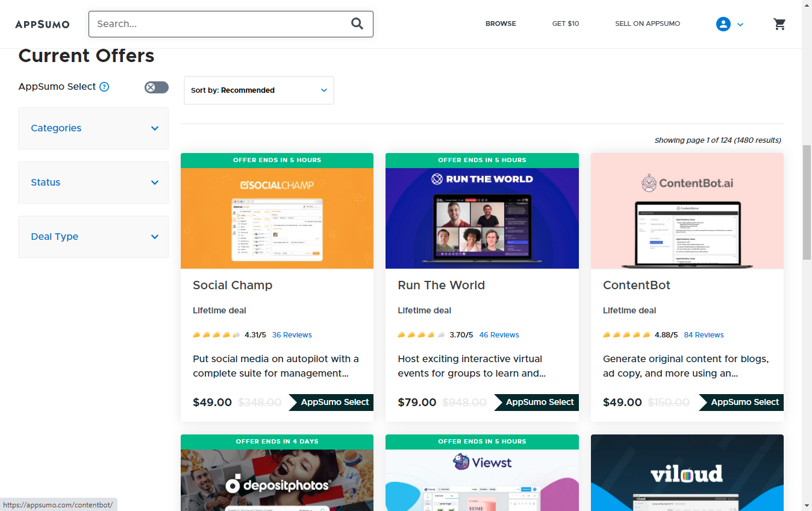Click Run The World offer ends banner

click(482, 160)
